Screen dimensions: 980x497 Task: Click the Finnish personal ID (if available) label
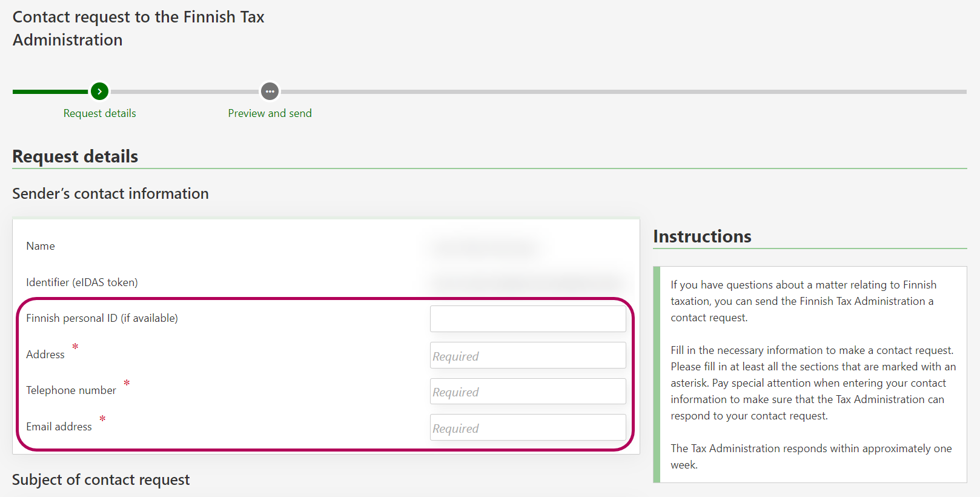[x=102, y=318]
